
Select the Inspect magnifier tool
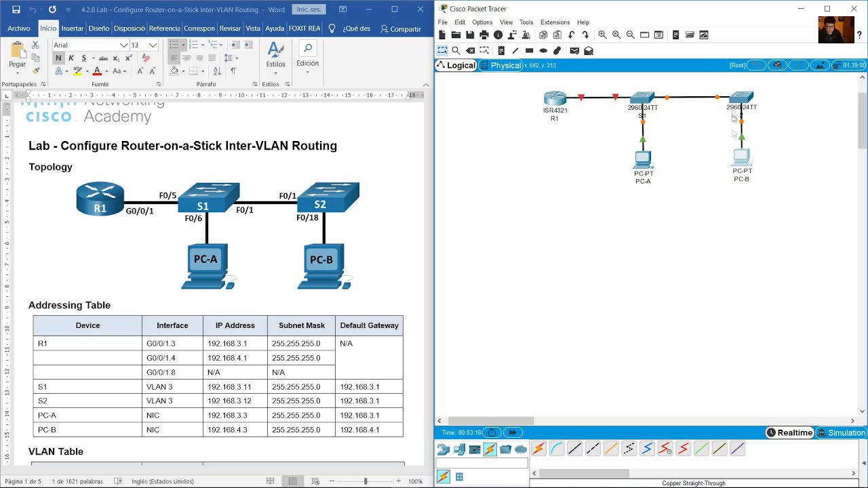tap(456, 51)
